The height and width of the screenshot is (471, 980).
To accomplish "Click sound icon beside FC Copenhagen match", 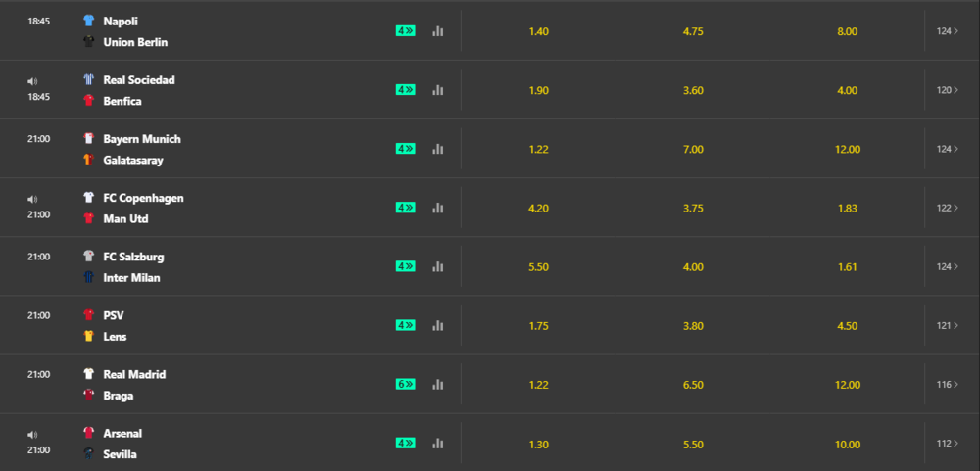I will coord(32,200).
